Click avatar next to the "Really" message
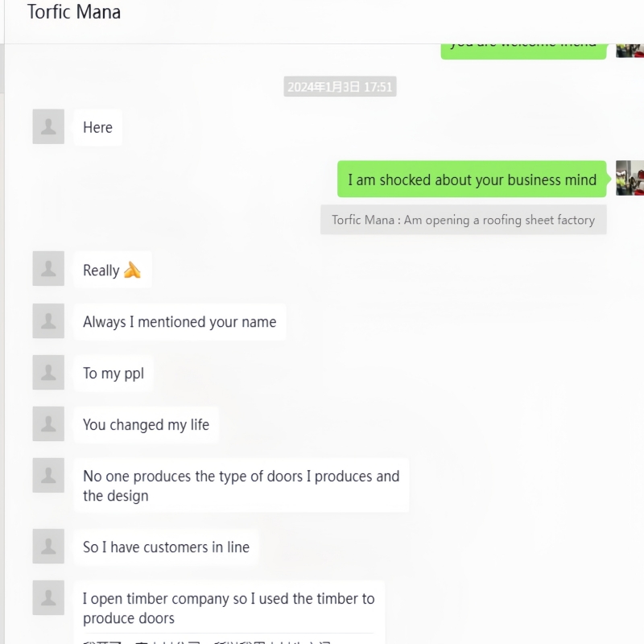This screenshot has width=644, height=644. tap(48, 269)
